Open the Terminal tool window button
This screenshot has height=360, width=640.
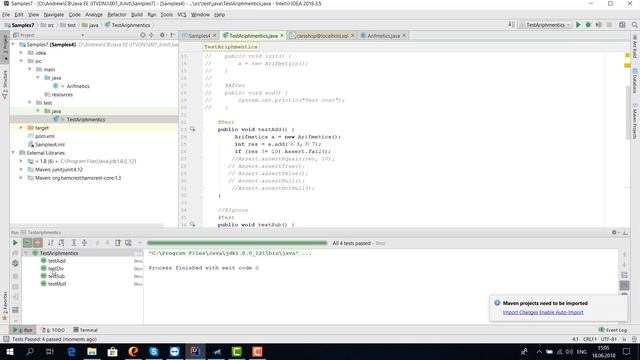tap(85, 330)
